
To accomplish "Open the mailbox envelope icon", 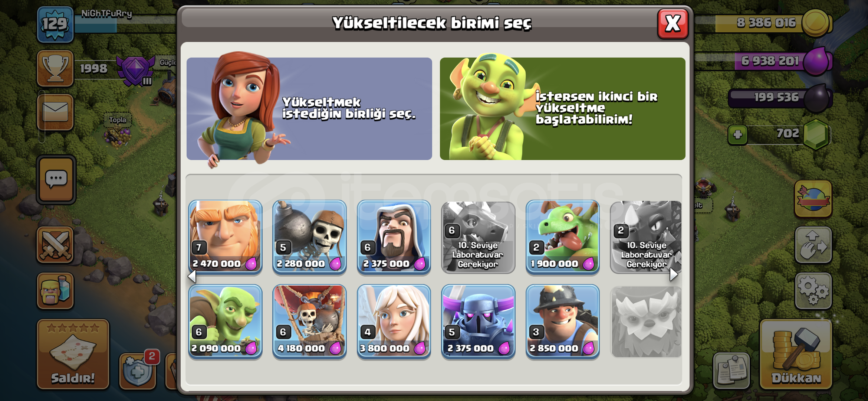I will [55, 112].
